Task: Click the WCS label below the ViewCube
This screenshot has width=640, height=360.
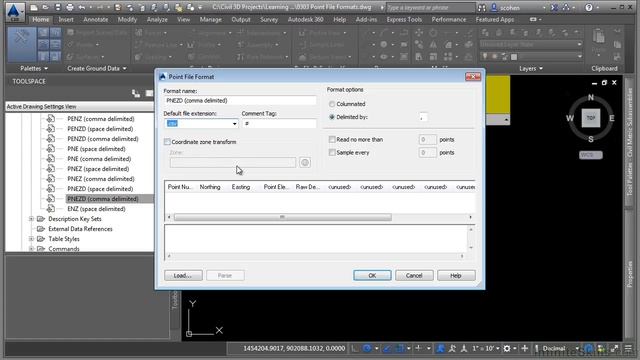Action: [591, 155]
